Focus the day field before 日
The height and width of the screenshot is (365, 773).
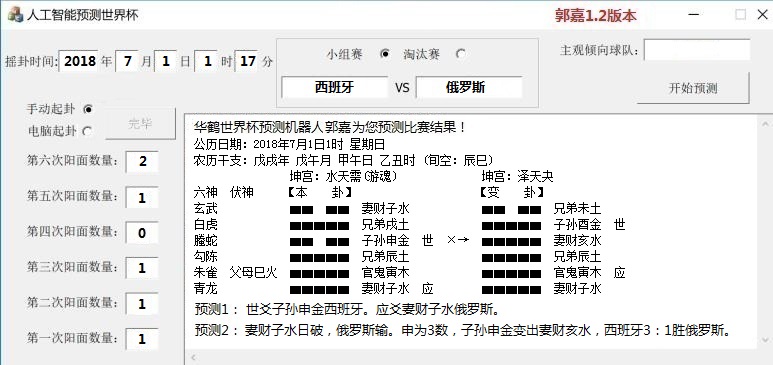pos(166,61)
